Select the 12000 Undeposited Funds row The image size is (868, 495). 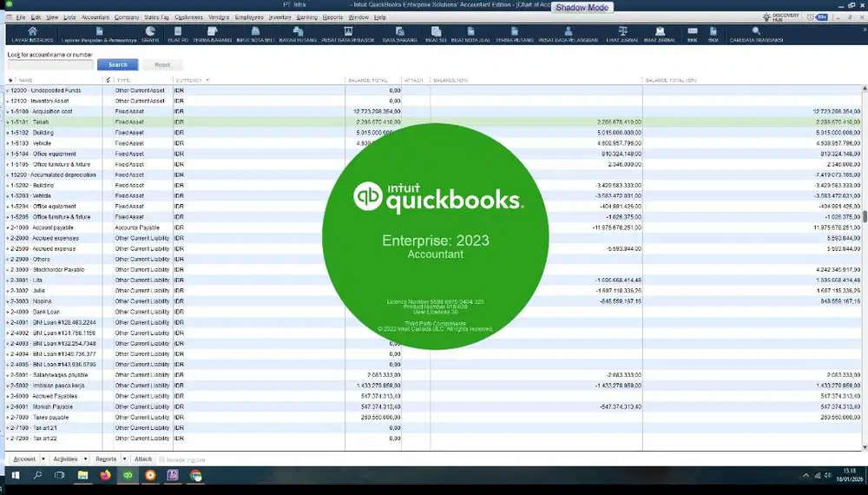coord(435,91)
